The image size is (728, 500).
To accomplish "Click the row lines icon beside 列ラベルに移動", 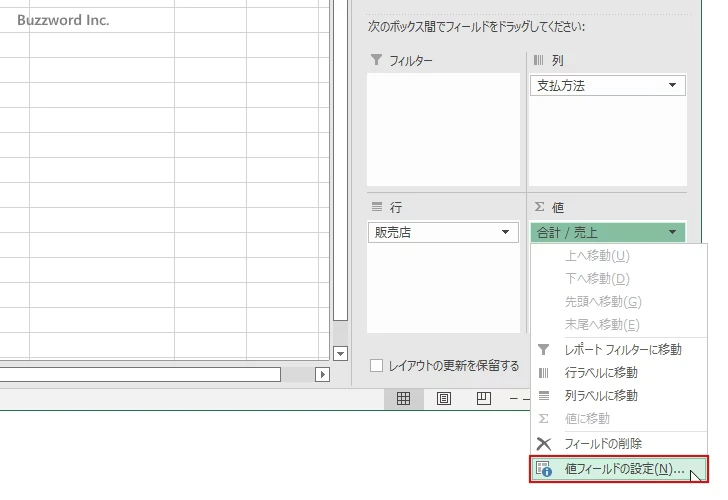I will coord(544,396).
